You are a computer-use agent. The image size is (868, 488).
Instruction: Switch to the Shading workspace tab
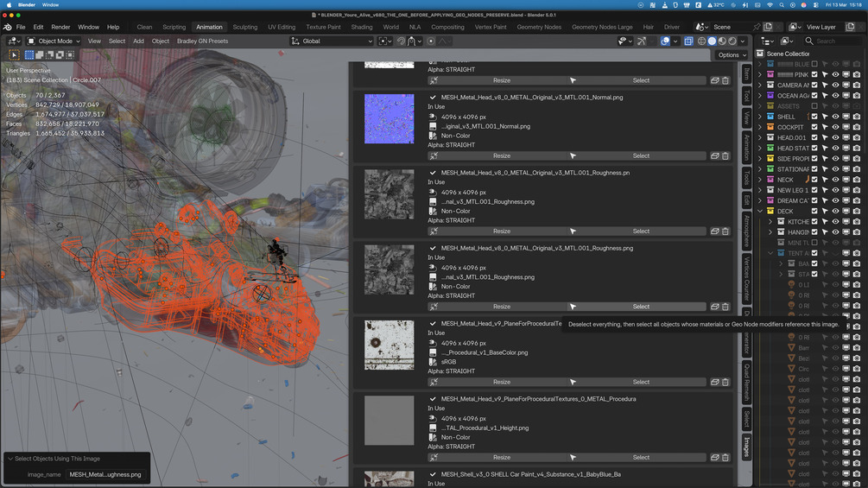tap(362, 27)
